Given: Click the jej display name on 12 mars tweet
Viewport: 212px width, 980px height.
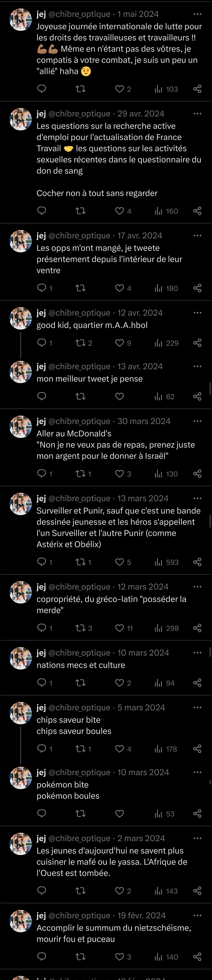Looking at the screenshot, I should point(41,587).
